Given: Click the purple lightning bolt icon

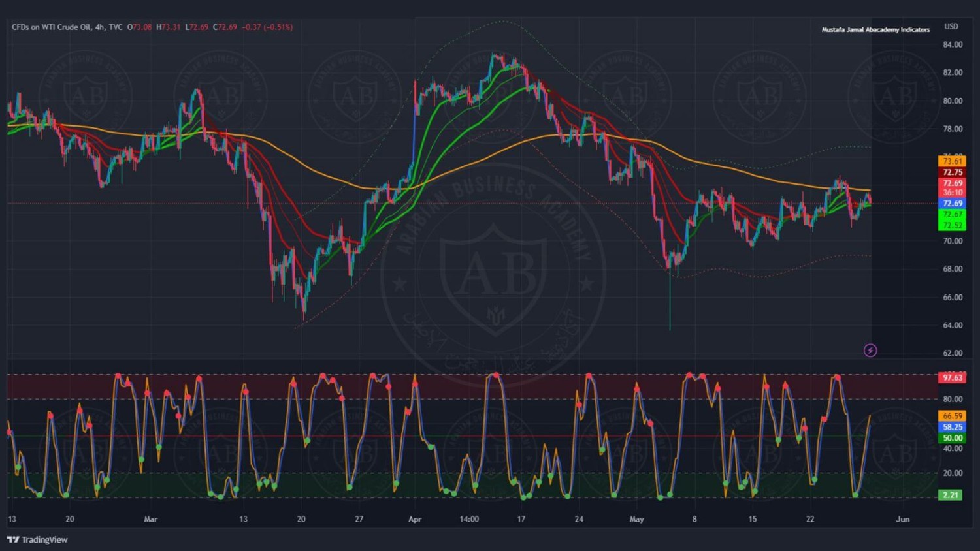Looking at the screenshot, I should (870, 351).
